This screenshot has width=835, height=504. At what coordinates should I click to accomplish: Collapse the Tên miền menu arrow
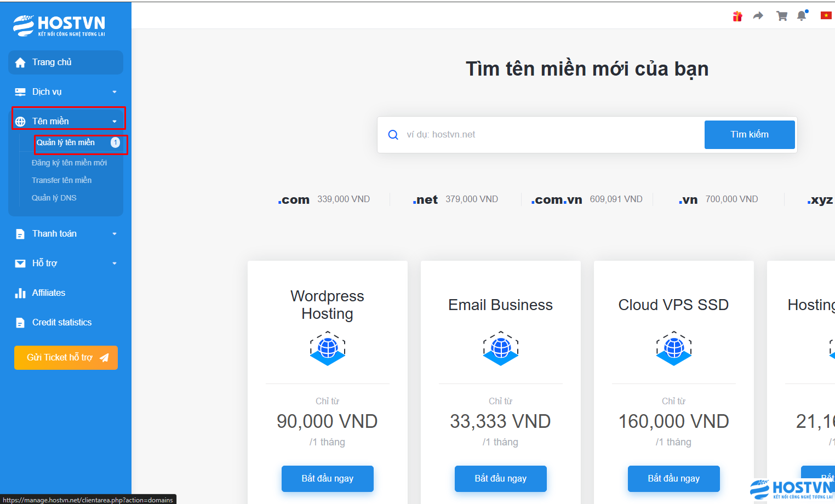(115, 122)
